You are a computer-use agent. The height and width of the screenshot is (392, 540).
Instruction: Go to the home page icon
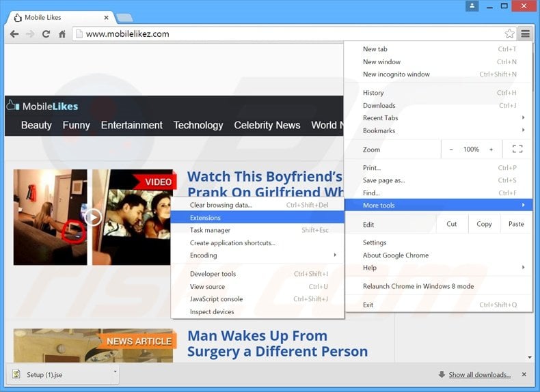tap(62, 34)
